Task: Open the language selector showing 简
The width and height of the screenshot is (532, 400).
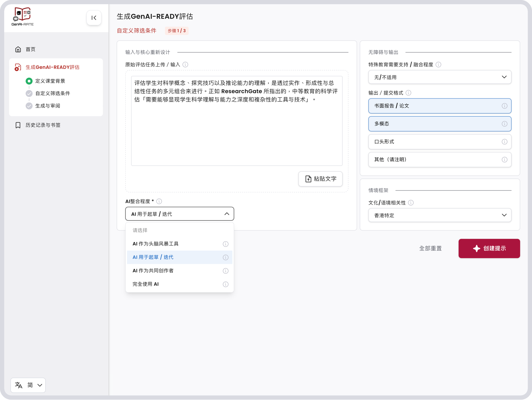Action: coord(28,385)
